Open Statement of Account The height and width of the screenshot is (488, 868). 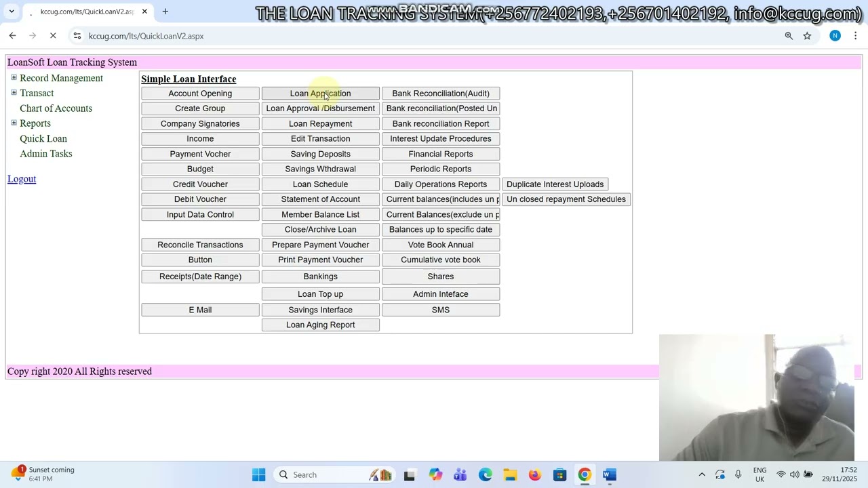click(320, 199)
